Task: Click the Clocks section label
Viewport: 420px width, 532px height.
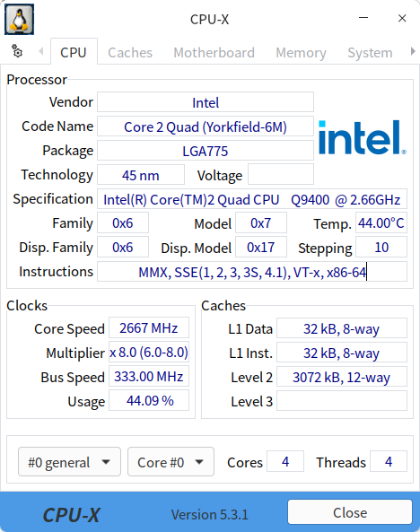Action: coord(27,306)
